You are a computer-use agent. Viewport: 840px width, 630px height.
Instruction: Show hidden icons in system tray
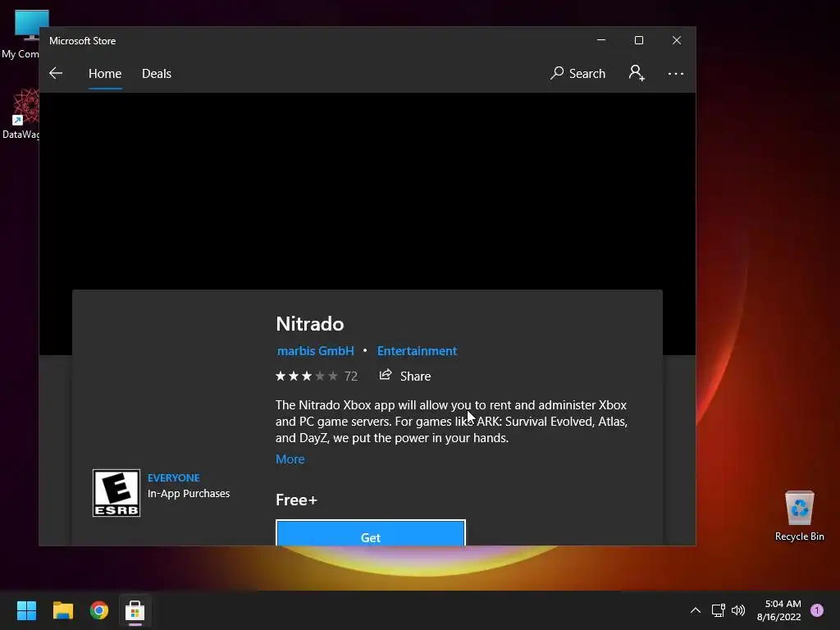[696, 610]
